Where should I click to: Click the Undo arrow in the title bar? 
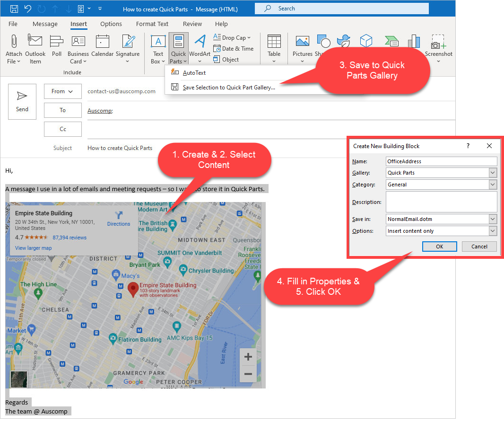tap(28, 9)
